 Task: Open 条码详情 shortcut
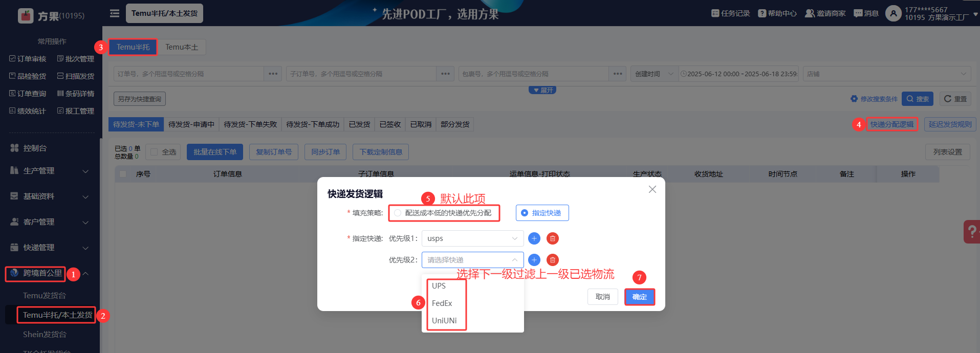tap(76, 94)
